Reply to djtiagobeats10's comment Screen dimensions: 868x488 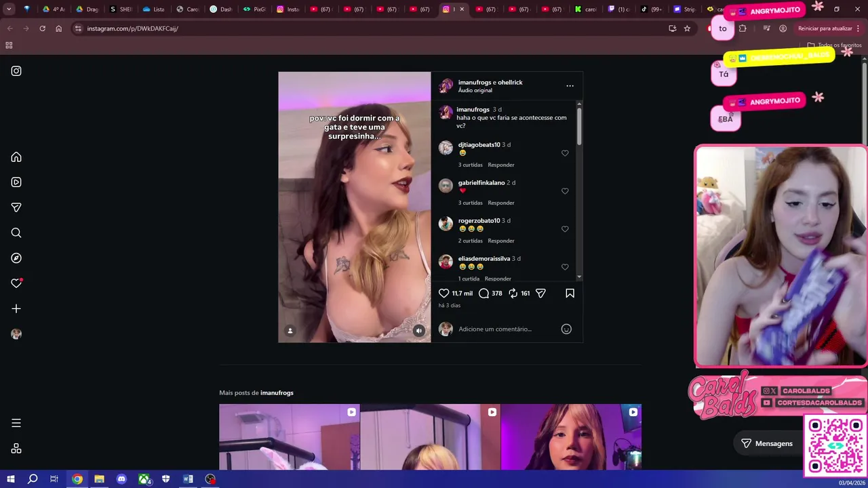[501, 165]
